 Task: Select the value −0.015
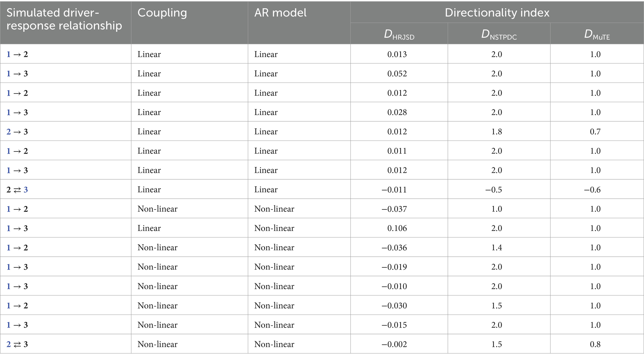[394, 325]
